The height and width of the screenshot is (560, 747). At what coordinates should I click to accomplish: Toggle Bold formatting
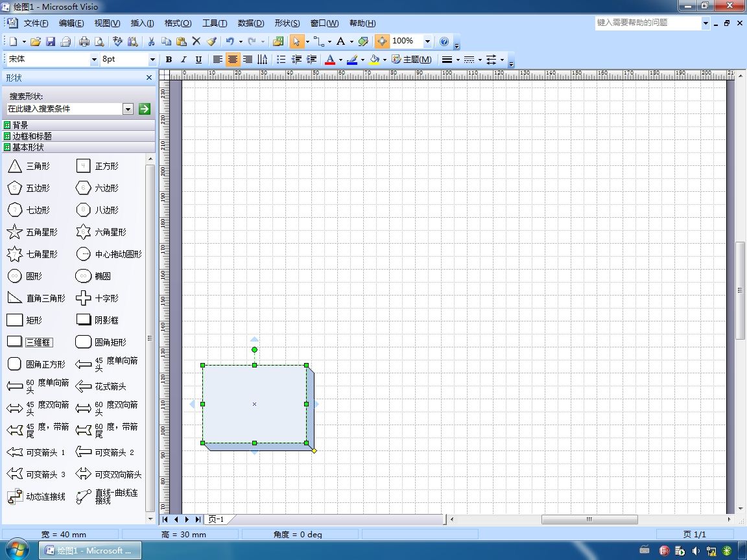tap(169, 60)
